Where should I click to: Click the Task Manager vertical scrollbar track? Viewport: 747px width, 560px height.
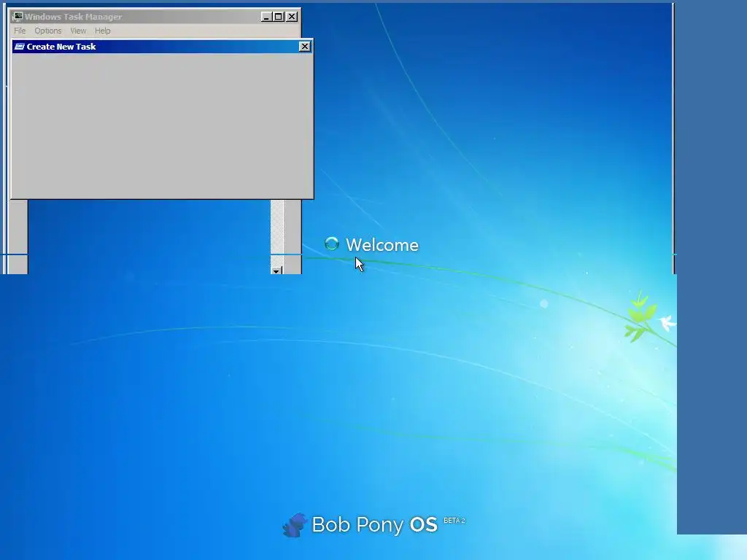(276, 233)
